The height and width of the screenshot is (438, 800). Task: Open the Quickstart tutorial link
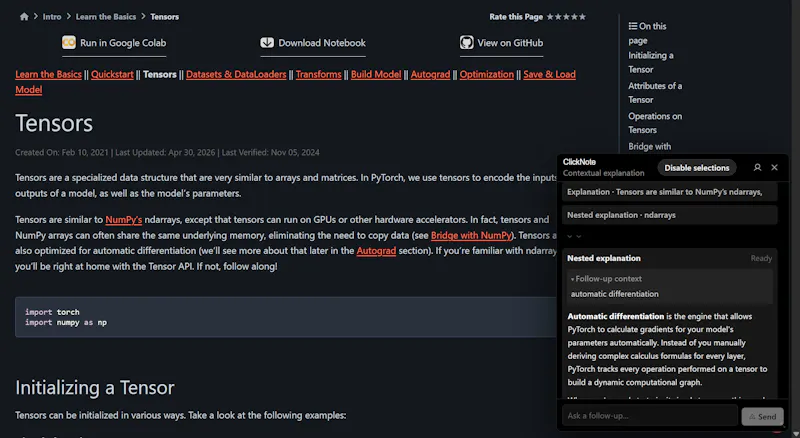(112, 75)
